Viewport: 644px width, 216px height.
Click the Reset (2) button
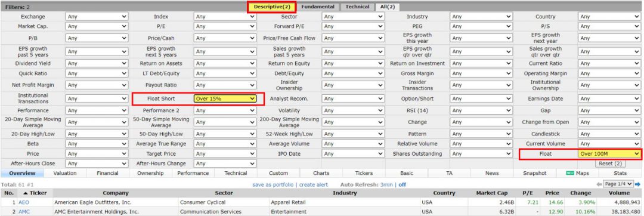pyautogui.click(x=611, y=163)
